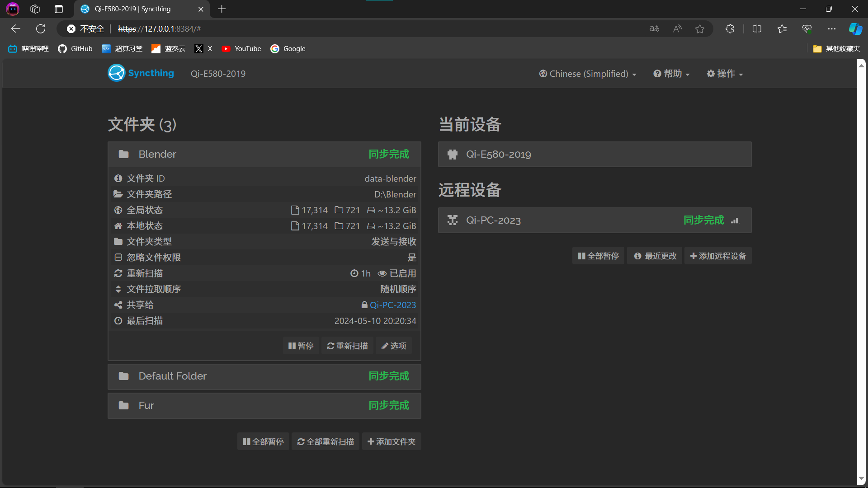Click the folder icon next to Blender
The width and height of the screenshot is (868, 488).
[x=123, y=154]
